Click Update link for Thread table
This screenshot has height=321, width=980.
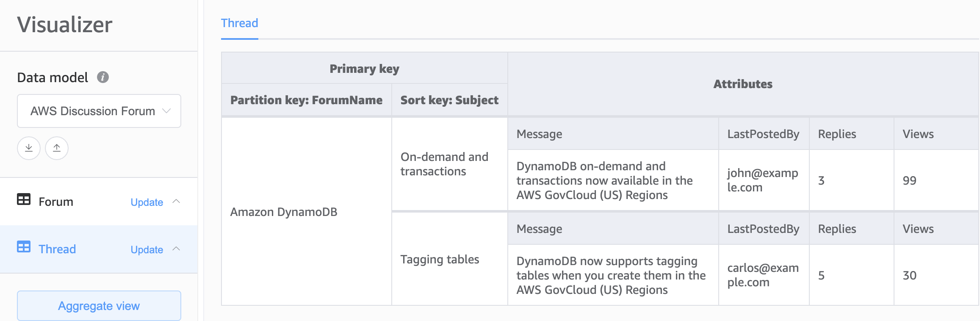[147, 250]
